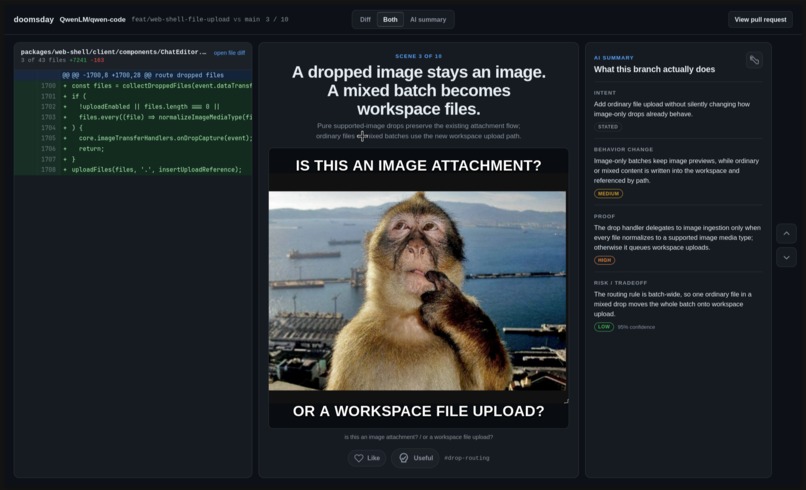Click the resize handle at meme image corner

(x=566, y=401)
